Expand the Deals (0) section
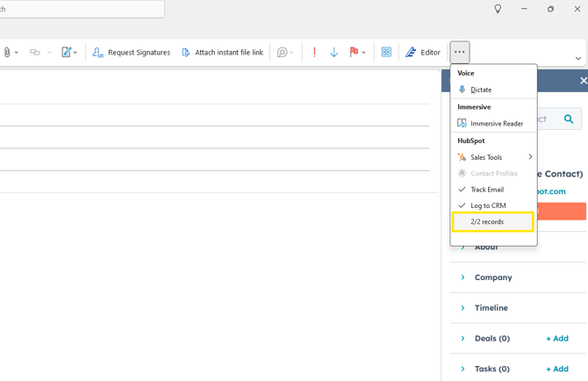 [463, 339]
